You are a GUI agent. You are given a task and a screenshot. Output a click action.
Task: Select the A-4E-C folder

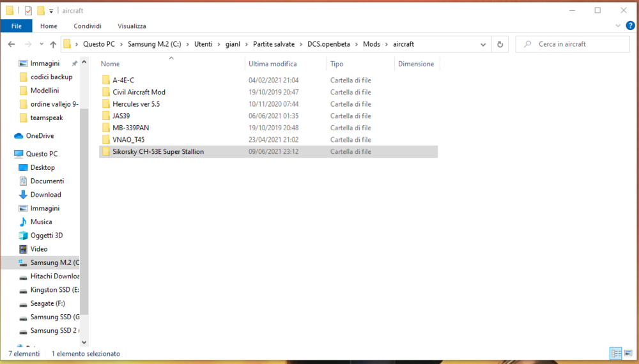268,80
